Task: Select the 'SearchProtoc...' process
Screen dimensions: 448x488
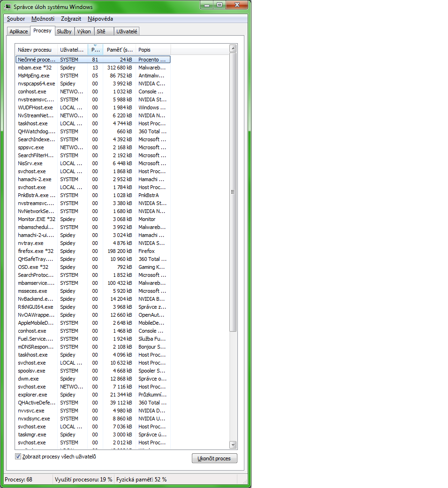Action: pos(93,275)
